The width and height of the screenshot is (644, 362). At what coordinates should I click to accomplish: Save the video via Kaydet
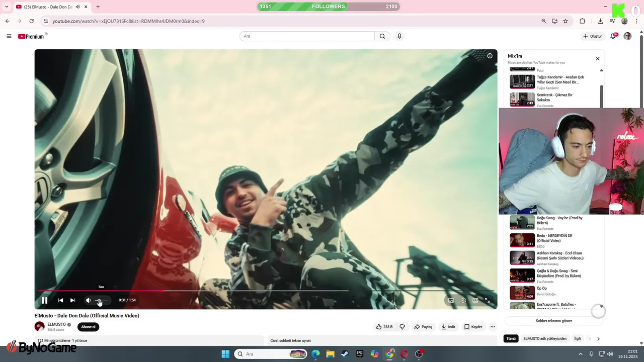(x=473, y=327)
